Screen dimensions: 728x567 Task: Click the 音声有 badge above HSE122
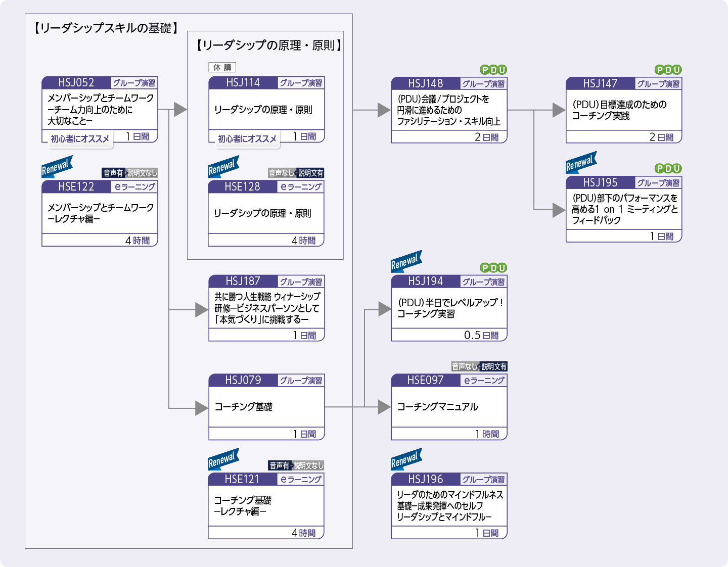pos(113,173)
